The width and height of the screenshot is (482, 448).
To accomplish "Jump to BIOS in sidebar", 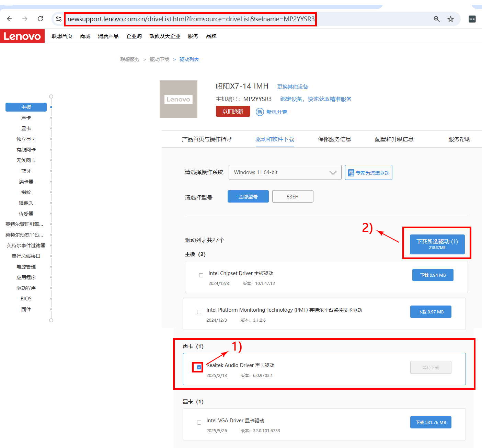I will pyautogui.click(x=26, y=299).
